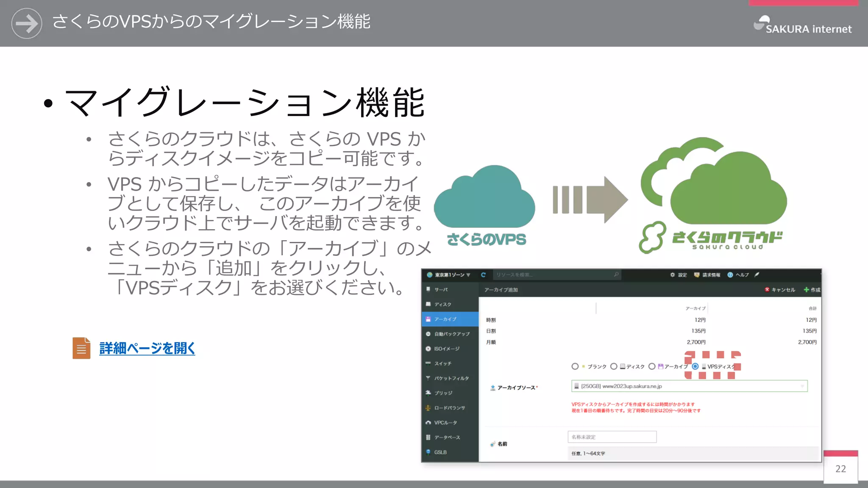Image resolution: width=868 pixels, height=488 pixels.
Task: Select the VPSディスク radio button
Action: [x=695, y=366]
